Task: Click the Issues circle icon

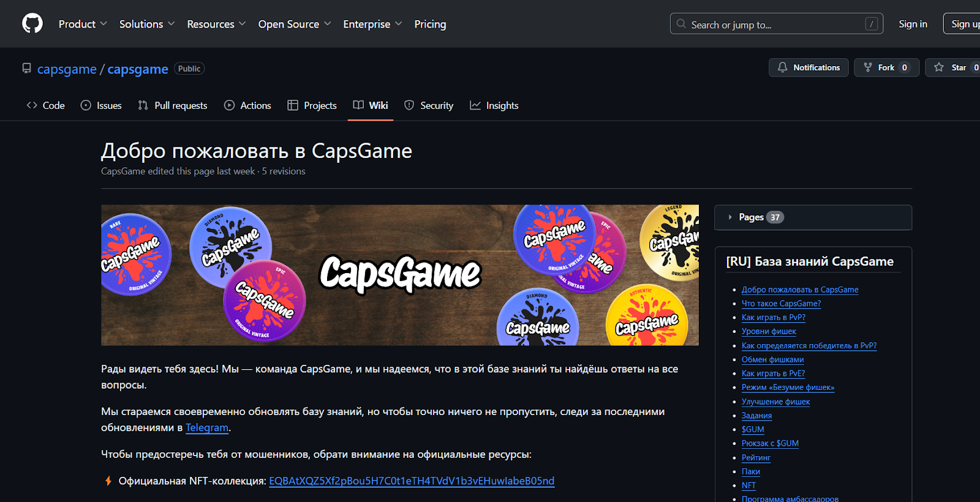Action: [86, 105]
